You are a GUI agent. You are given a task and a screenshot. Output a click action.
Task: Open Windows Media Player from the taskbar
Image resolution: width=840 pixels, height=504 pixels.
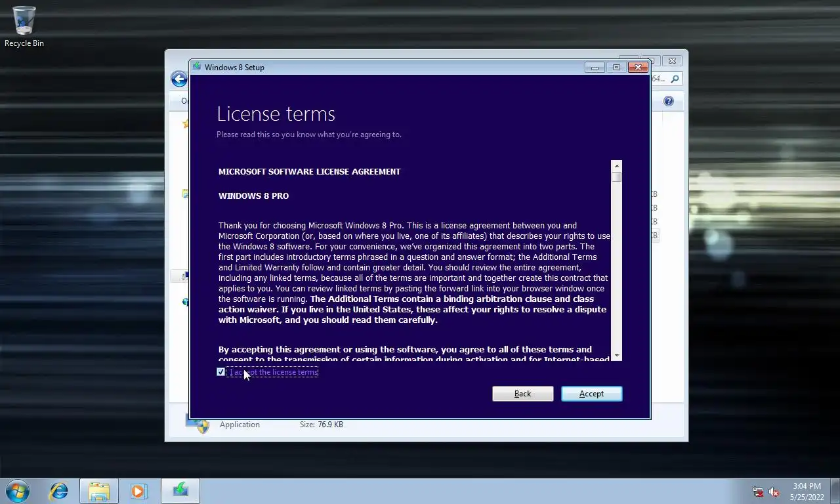pos(138,491)
